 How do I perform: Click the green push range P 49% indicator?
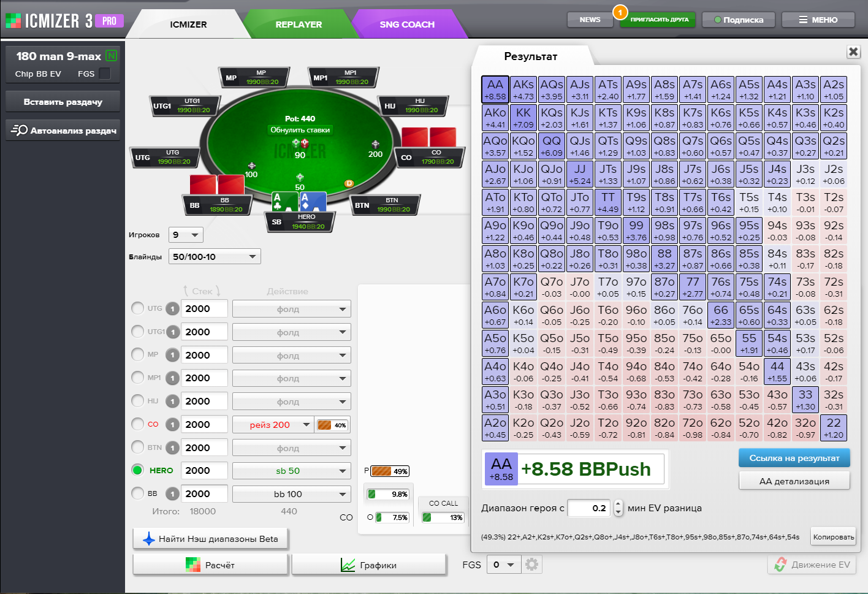(x=390, y=471)
